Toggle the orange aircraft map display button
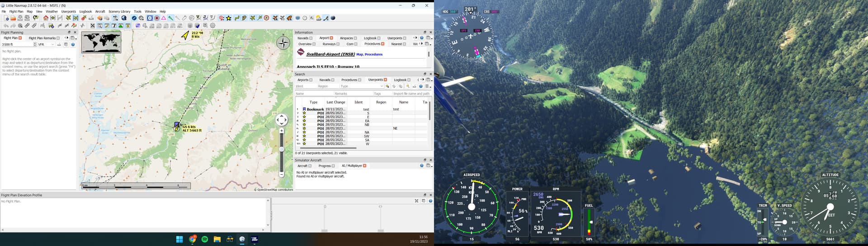The height and width of the screenshot is (246, 868). 275,18
